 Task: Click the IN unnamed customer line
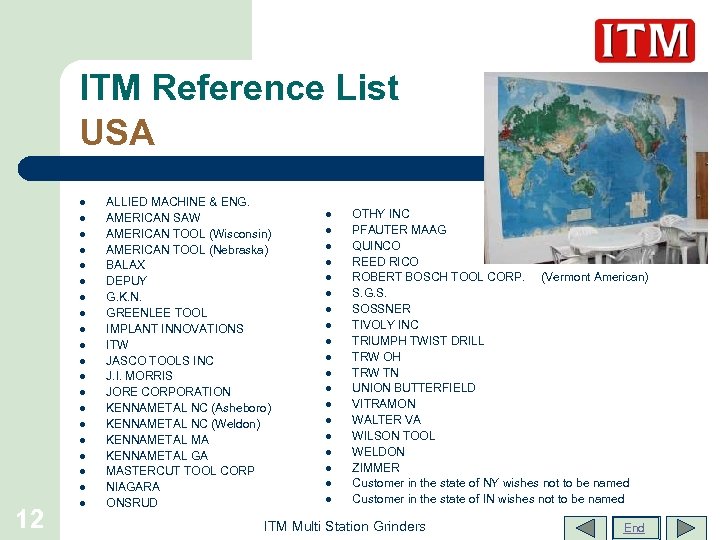pyautogui.click(x=488, y=499)
